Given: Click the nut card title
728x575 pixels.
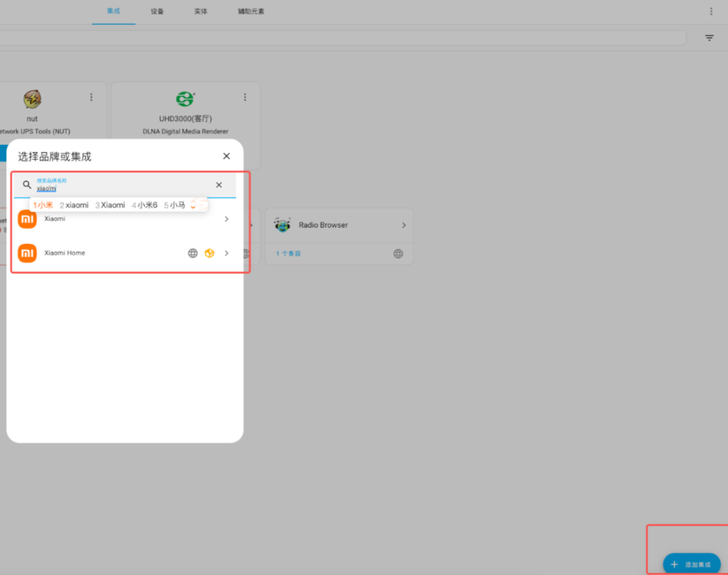Looking at the screenshot, I should [32, 119].
